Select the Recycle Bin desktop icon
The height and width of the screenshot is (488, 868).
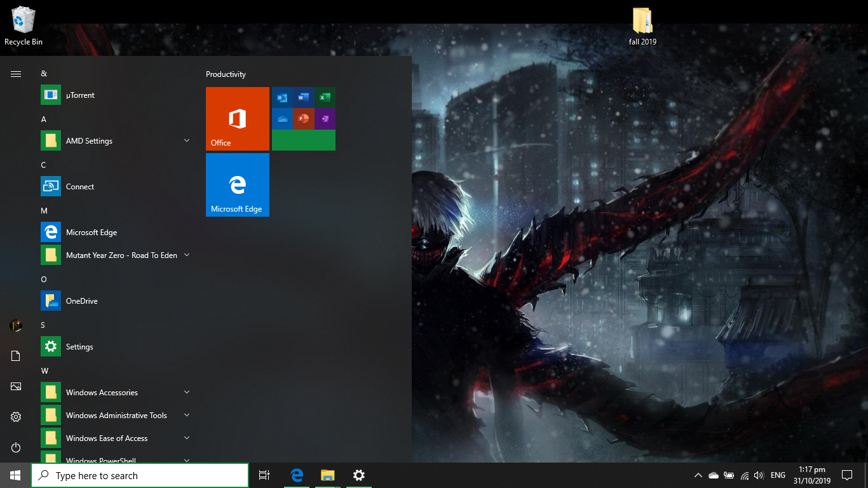click(24, 26)
